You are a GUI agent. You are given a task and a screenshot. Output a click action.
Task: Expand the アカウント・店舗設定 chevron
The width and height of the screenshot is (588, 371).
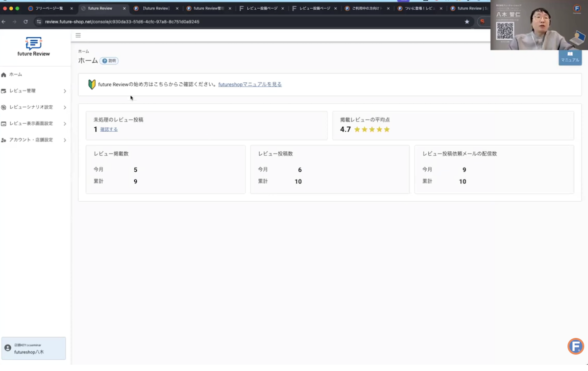click(x=65, y=139)
